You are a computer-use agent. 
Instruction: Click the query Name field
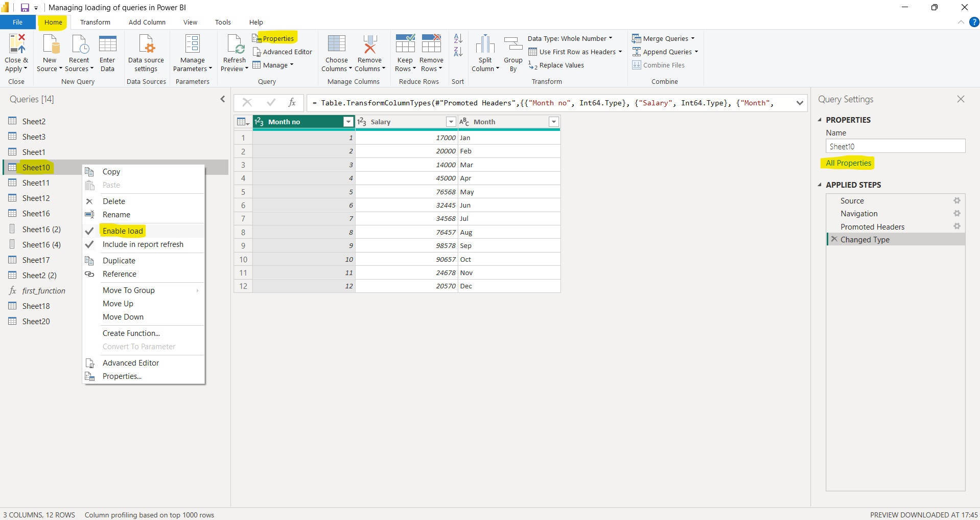tap(895, 146)
